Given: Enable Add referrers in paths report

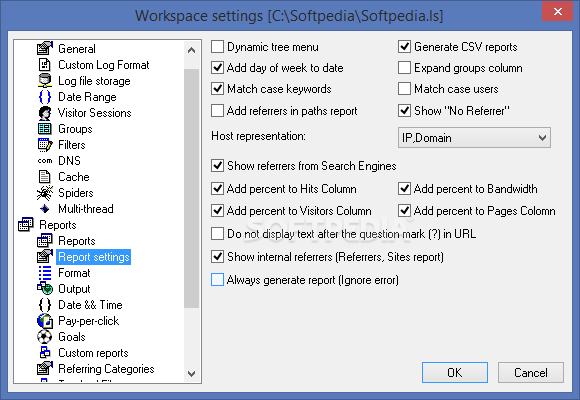Looking at the screenshot, I should click(x=218, y=111).
